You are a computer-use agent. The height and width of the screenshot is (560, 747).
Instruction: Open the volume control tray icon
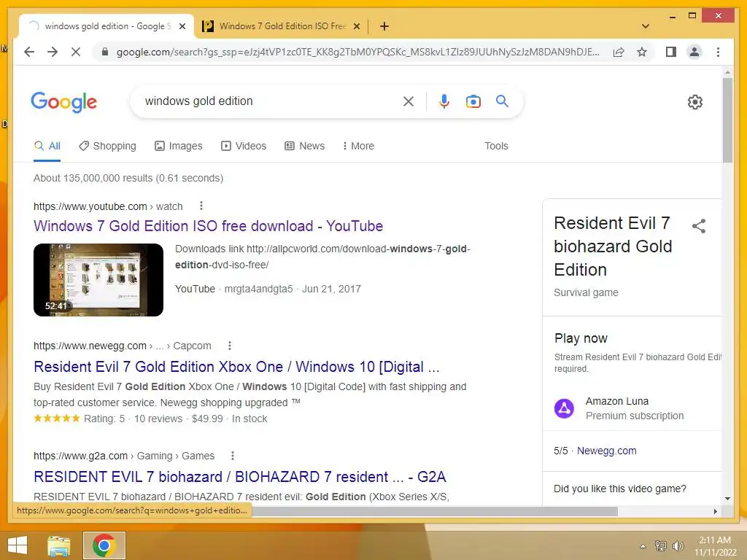678,545
